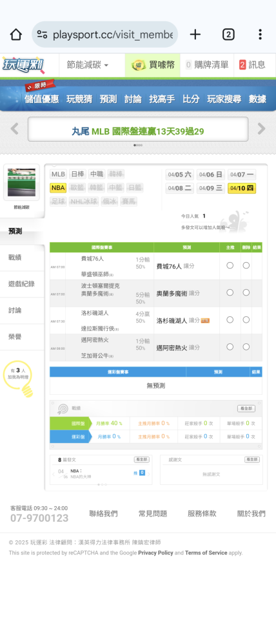Tap the browser home icon
Image resolution: width=276 pixels, height=644 pixels.
15,35
